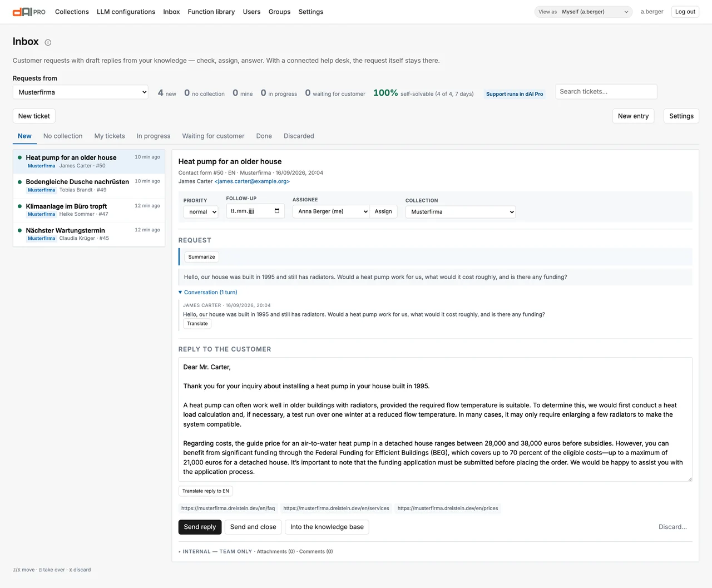
Task: Open Settings in the top navigation
Action: point(311,12)
